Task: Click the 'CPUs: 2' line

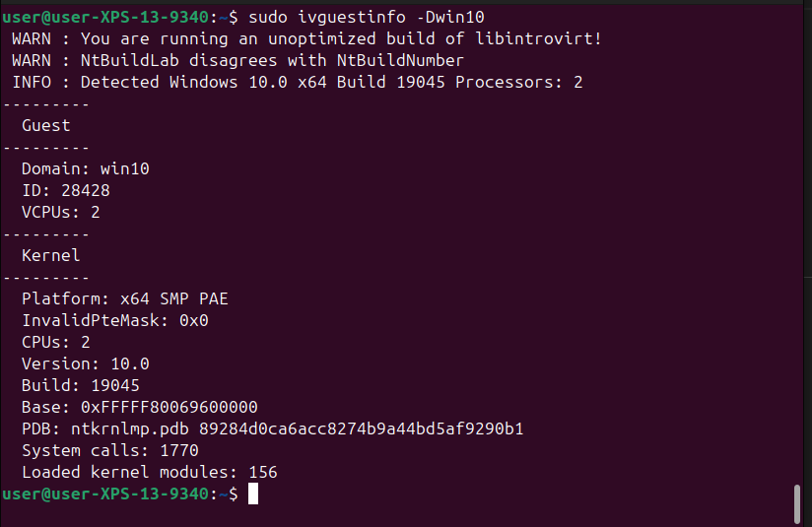Action: click(56, 342)
